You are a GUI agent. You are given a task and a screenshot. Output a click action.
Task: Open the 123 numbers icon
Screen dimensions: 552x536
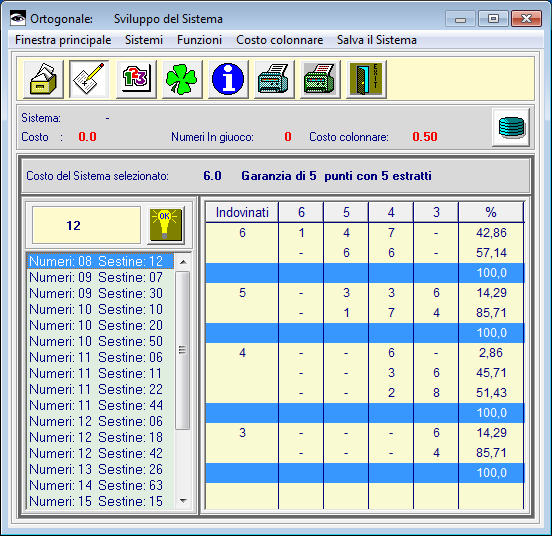(x=136, y=79)
